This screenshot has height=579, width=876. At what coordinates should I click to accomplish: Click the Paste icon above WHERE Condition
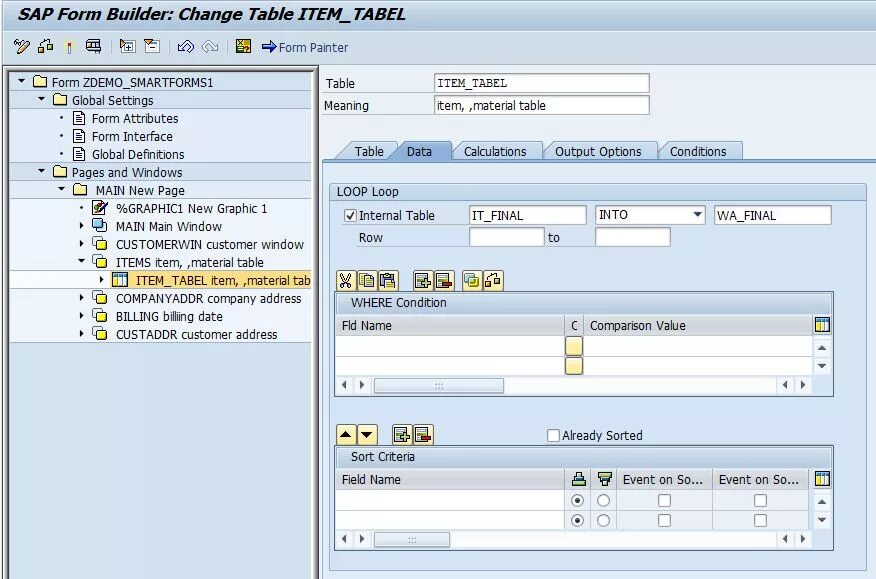tap(387, 281)
